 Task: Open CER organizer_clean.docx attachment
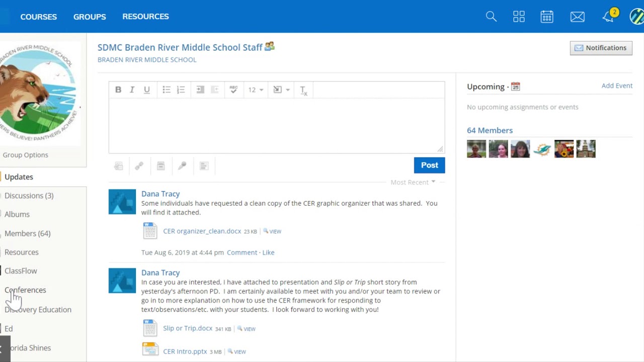(x=202, y=231)
